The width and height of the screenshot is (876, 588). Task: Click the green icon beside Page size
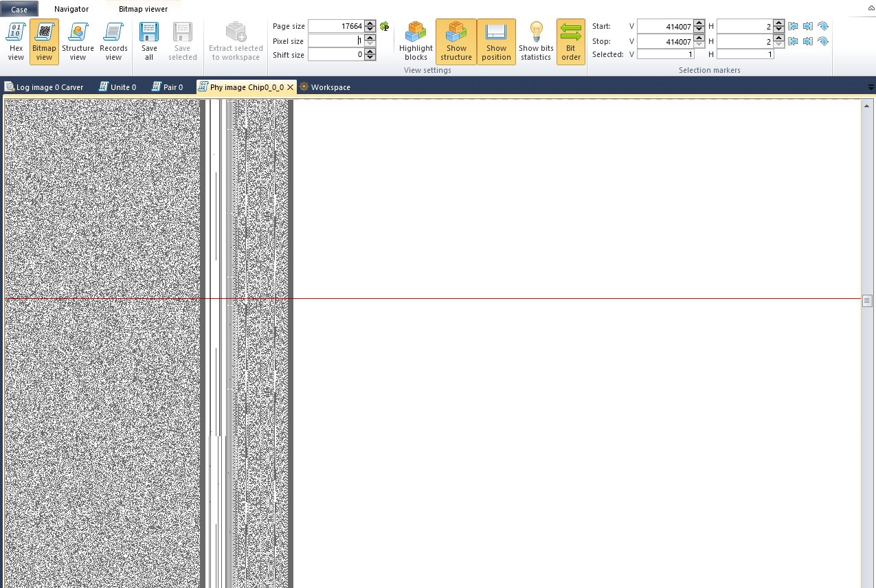[384, 26]
